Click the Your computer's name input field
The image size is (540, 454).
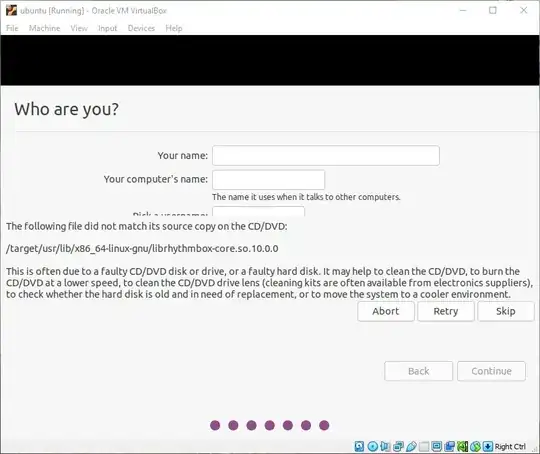pyautogui.click(x=268, y=179)
